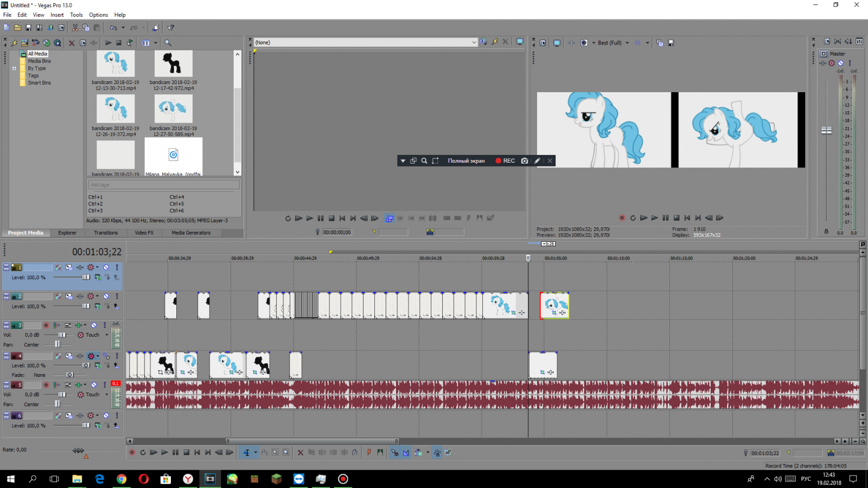Toggle Enable Snapping in timeline toolbar
Image resolution: width=868 pixels, height=488 pixels.
point(394,452)
